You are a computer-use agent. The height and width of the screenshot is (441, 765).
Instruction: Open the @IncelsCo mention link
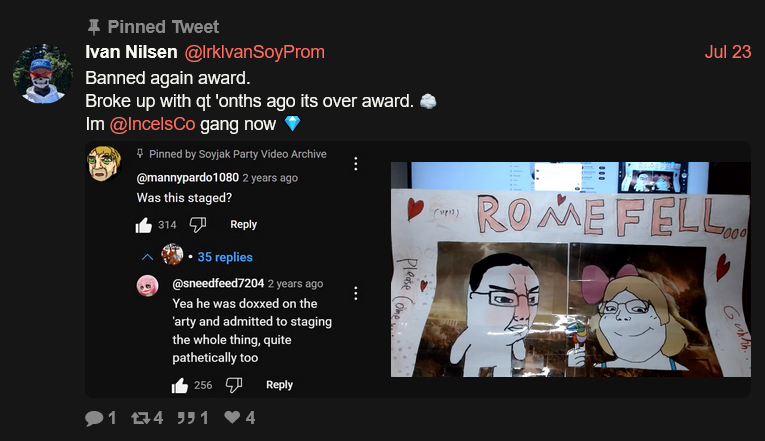coord(152,124)
